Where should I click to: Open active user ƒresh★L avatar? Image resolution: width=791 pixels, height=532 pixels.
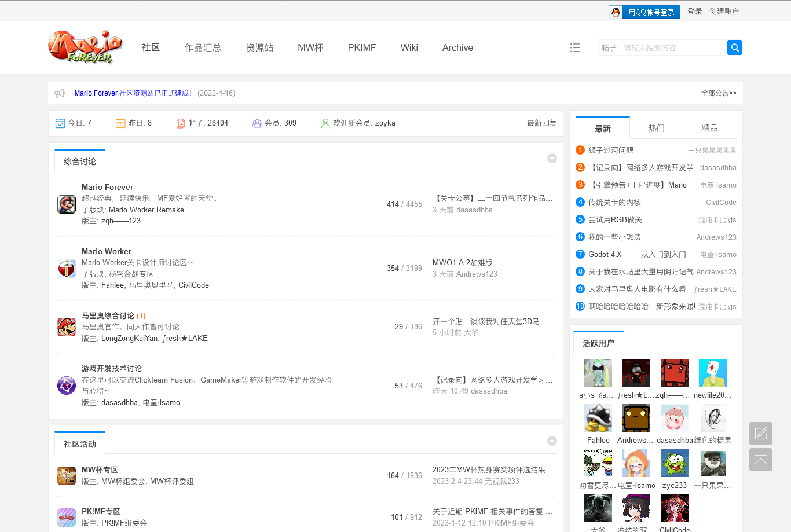coord(636,373)
